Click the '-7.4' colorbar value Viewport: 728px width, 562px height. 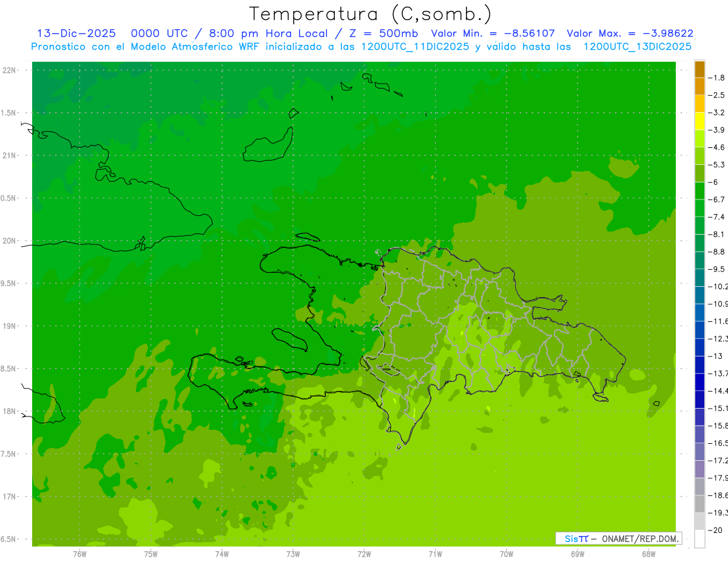[x=717, y=217]
